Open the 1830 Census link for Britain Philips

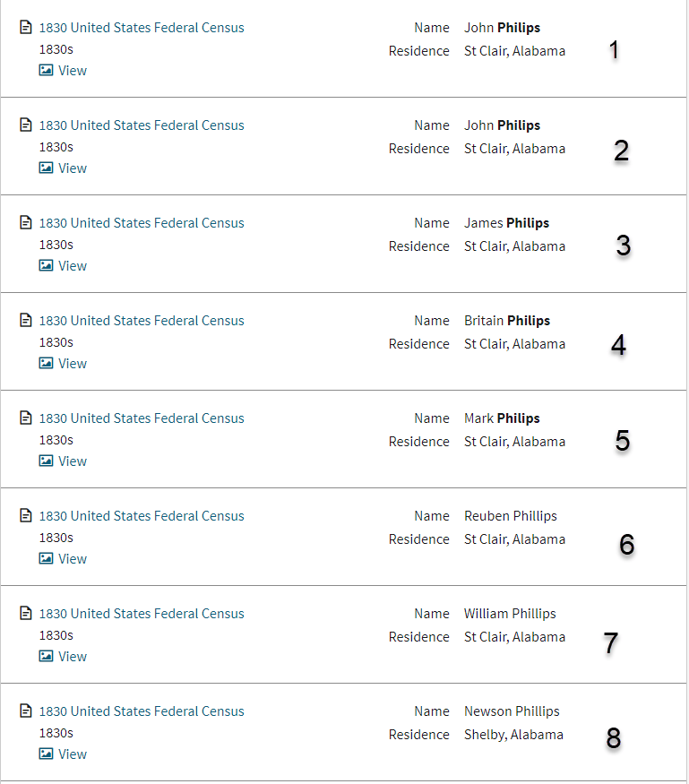pos(142,321)
